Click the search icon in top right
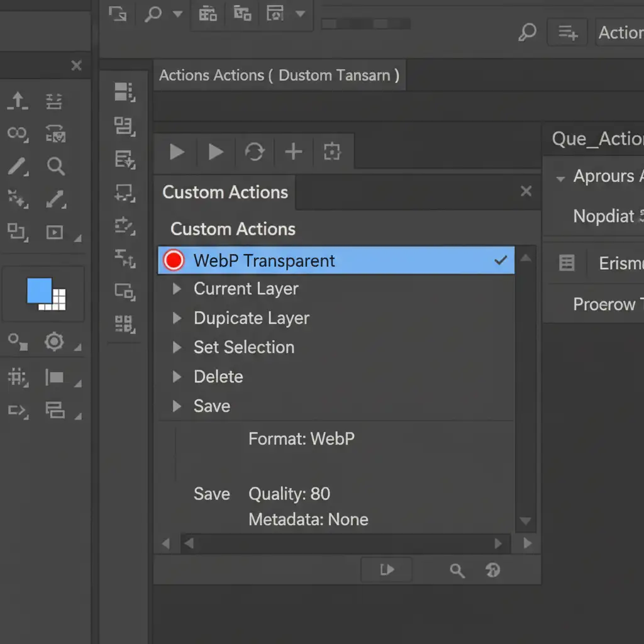 527,32
